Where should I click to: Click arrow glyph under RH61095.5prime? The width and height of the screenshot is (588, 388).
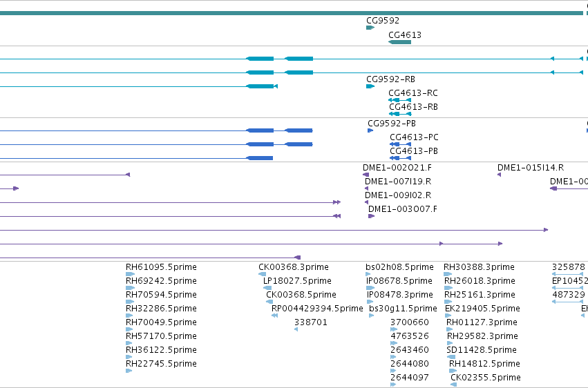[130, 274]
